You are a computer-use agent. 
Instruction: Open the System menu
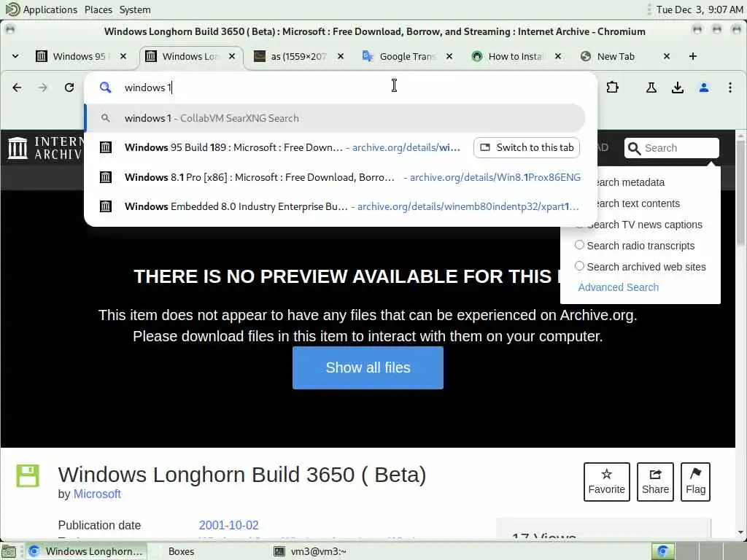[x=135, y=9]
